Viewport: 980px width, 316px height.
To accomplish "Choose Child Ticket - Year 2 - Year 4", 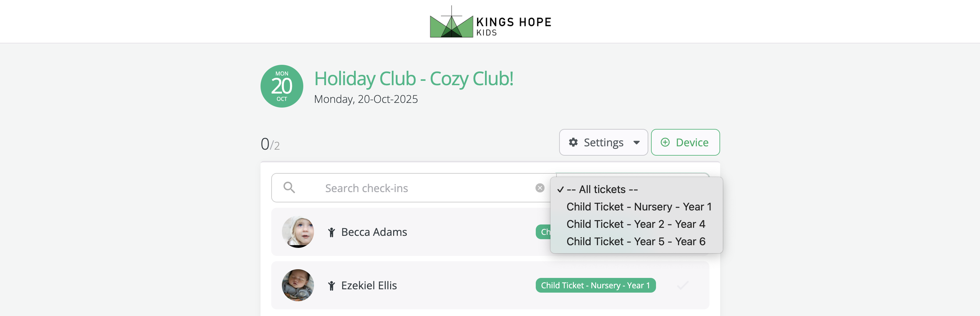I will pos(636,224).
